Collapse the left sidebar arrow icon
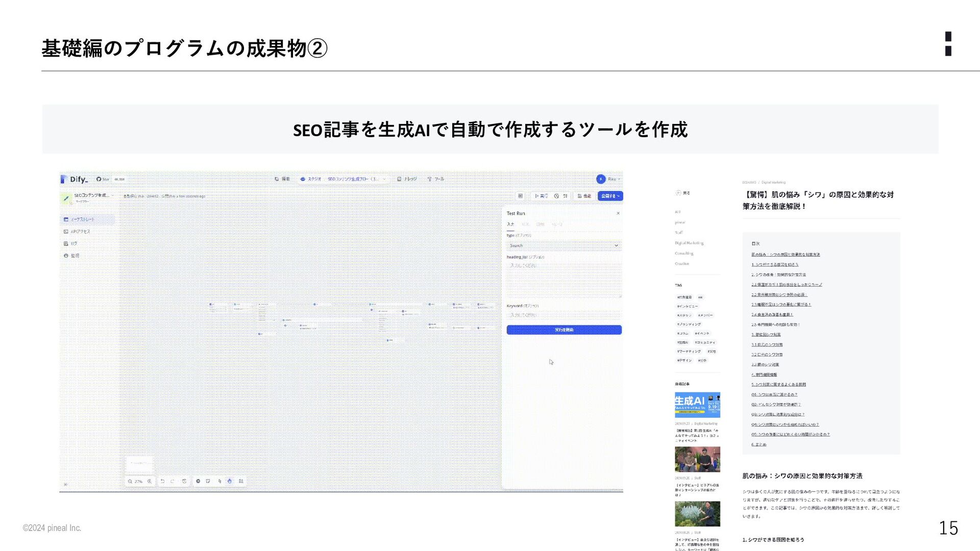 (x=65, y=484)
